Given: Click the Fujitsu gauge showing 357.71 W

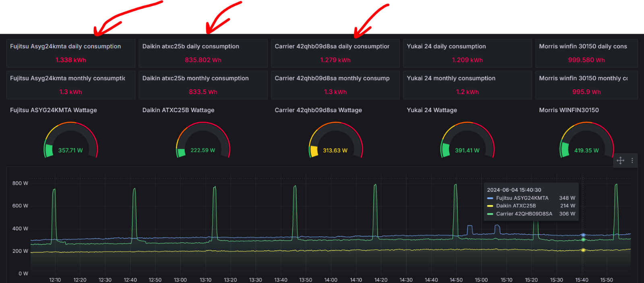Looking at the screenshot, I should (x=71, y=140).
